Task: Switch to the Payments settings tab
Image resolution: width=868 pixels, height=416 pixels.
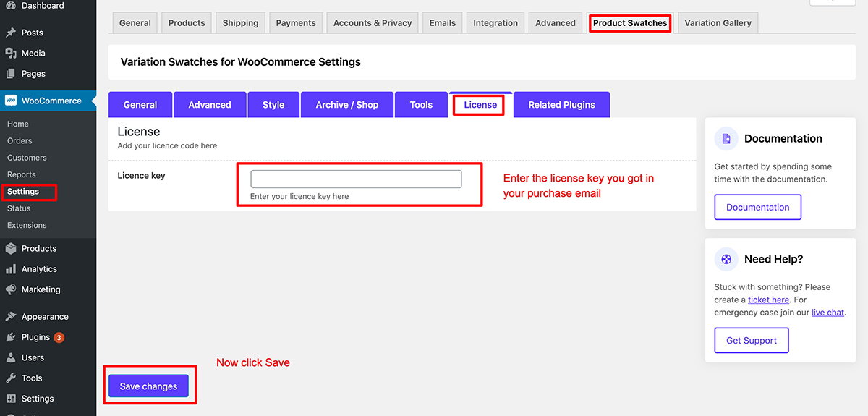Action: (296, 22)
